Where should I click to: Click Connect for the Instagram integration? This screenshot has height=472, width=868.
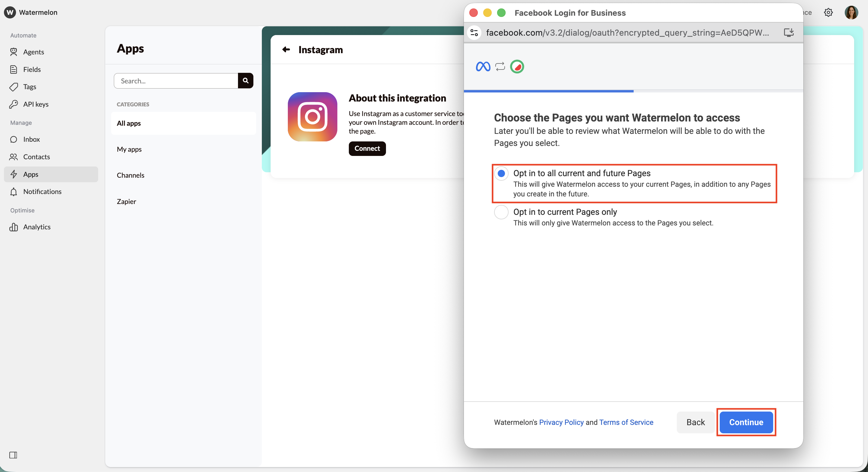click(x=367, y=148)
